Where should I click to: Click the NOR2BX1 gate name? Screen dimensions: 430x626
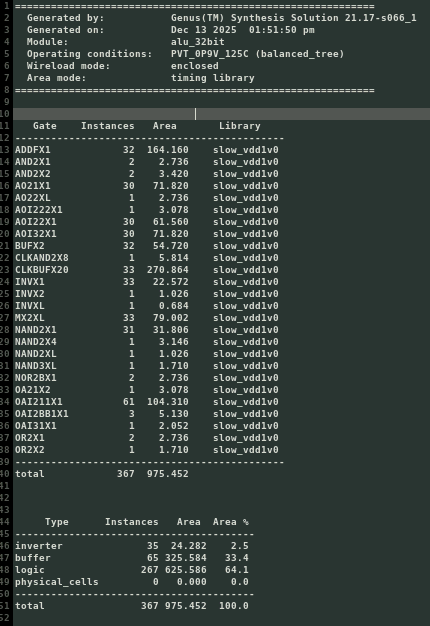point(36,377)
